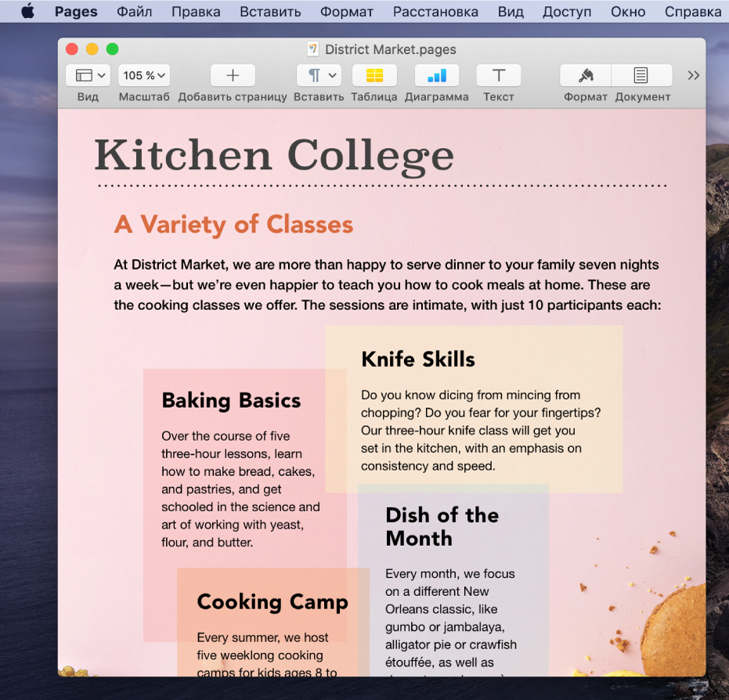729x700 pixels.
Task: Open the Файл menu
Action: [135, 12]
